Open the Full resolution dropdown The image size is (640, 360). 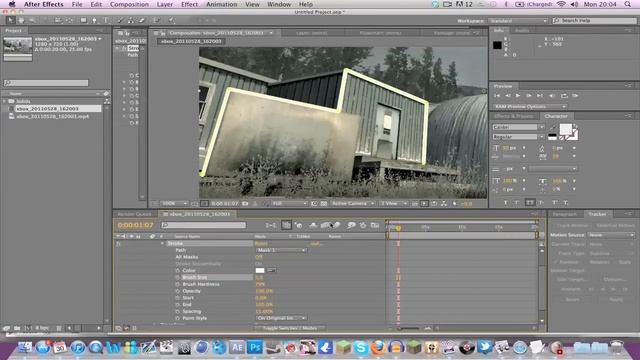pyautogui.click(x=289, y=203)
